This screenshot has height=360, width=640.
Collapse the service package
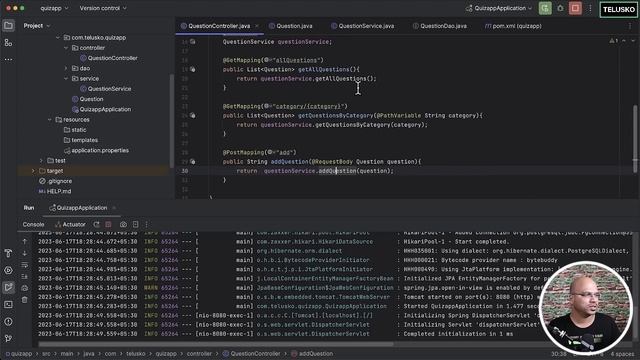[x=66, y=78]
